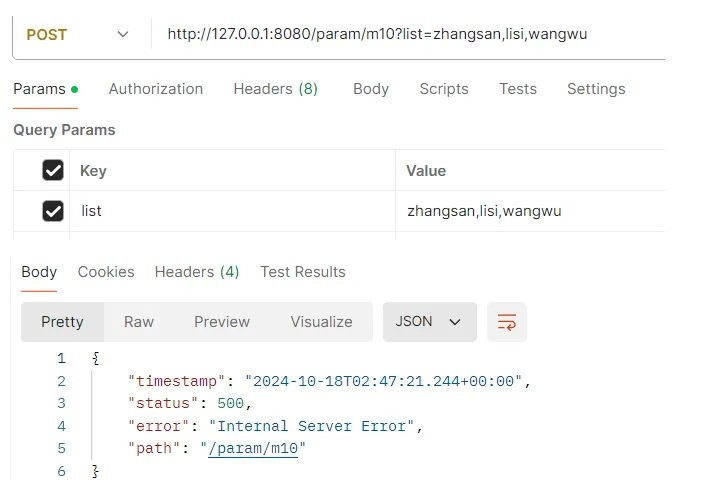
Task: Open the request Settings tab
Action: coord(596,89)
